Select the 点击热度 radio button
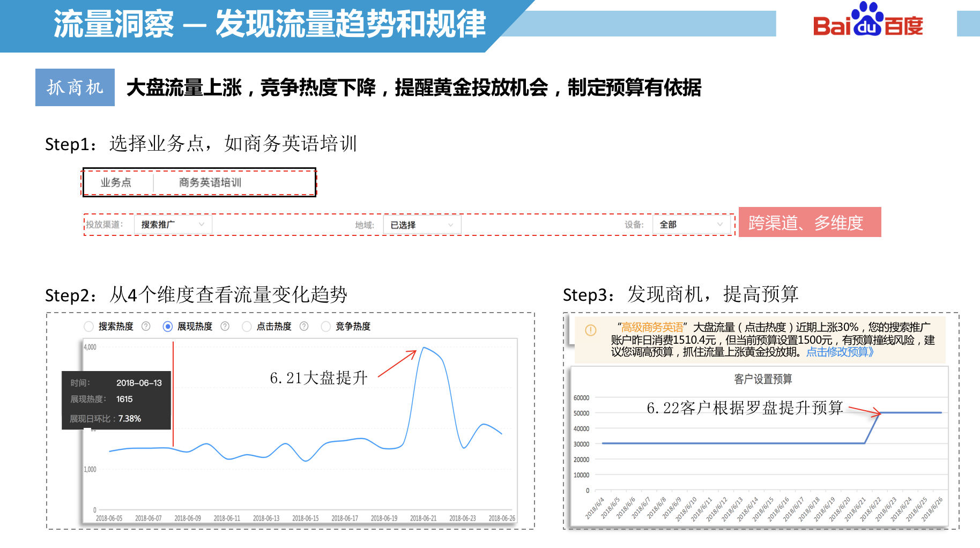The height and width of the screenshot is (548, 980). (x=247, y=327)
